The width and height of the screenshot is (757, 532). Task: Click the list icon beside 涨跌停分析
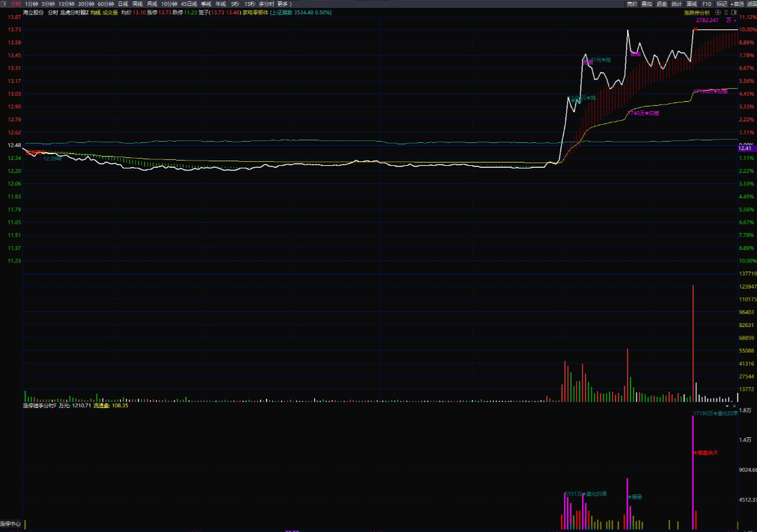724,12
